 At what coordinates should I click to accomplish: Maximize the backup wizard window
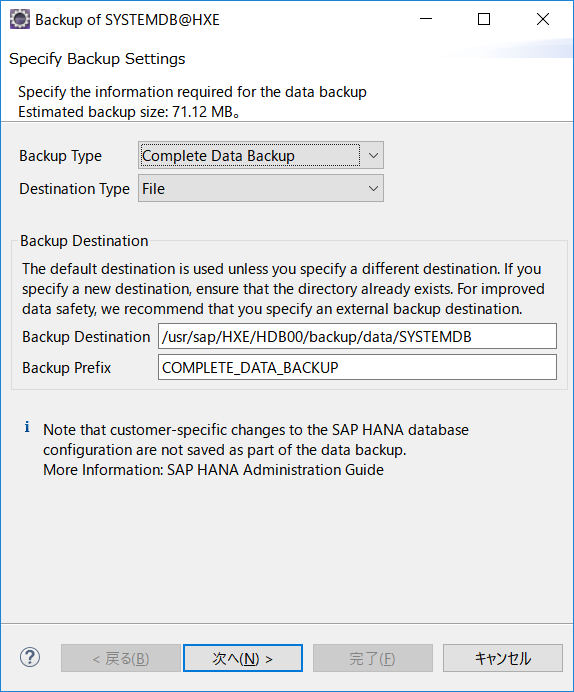484,19
